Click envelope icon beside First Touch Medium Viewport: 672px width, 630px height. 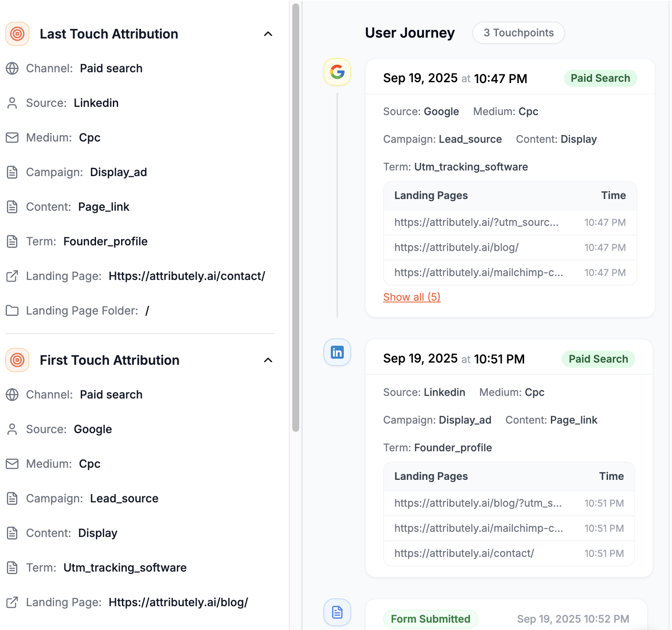pyautogui.click(x=12, y=464)
